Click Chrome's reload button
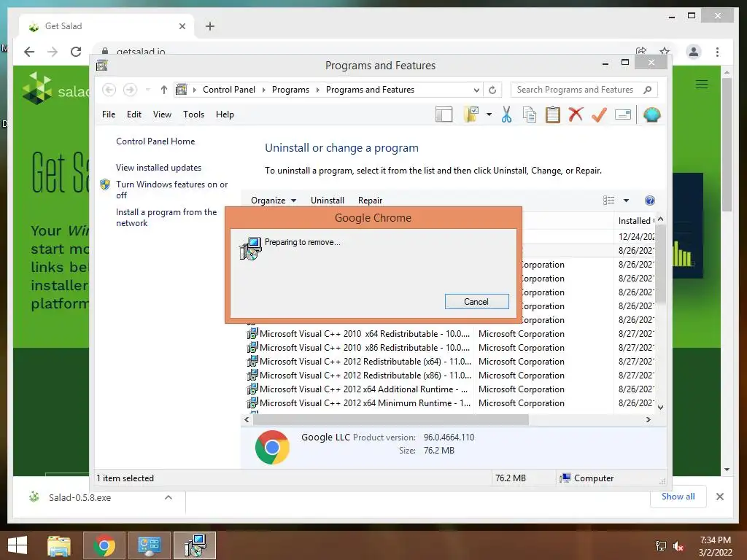Screen dimensions: 747x560 click(x=76, y=52)
